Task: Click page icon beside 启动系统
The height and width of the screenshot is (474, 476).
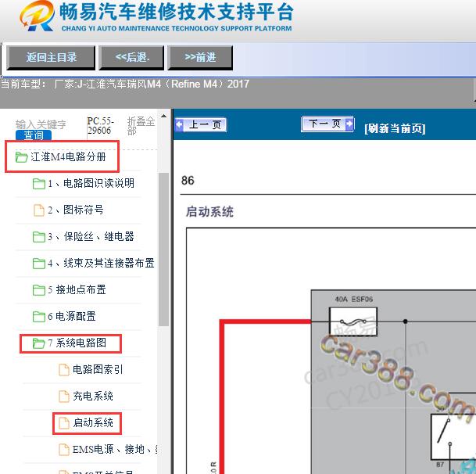Action: 64,423
